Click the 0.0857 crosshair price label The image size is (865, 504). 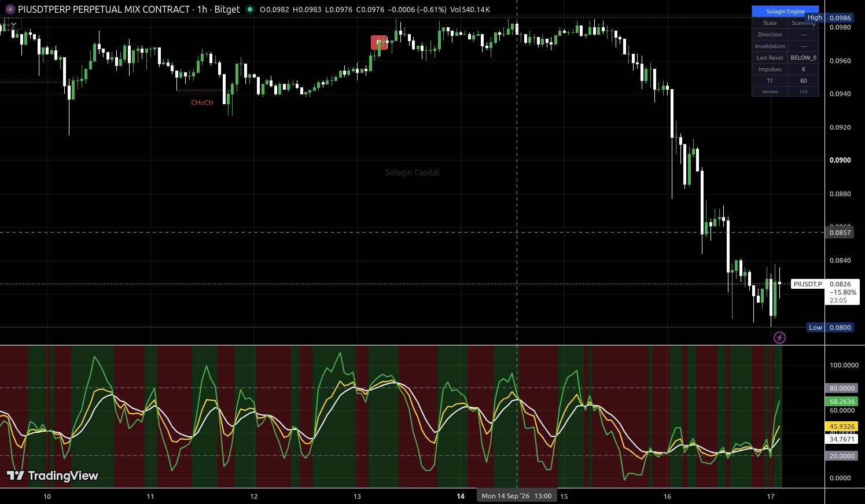(840, 233)
